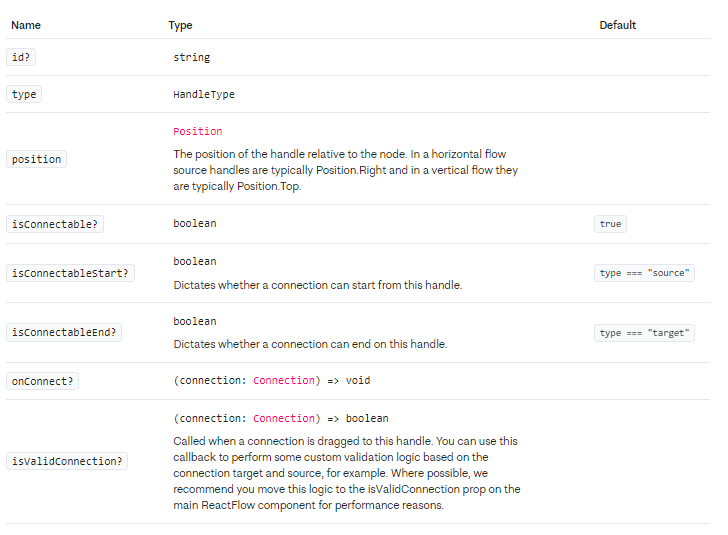Screen dimensions: 728x535
Task: Select the position prop name badge
Action: [x=36, y=159]
